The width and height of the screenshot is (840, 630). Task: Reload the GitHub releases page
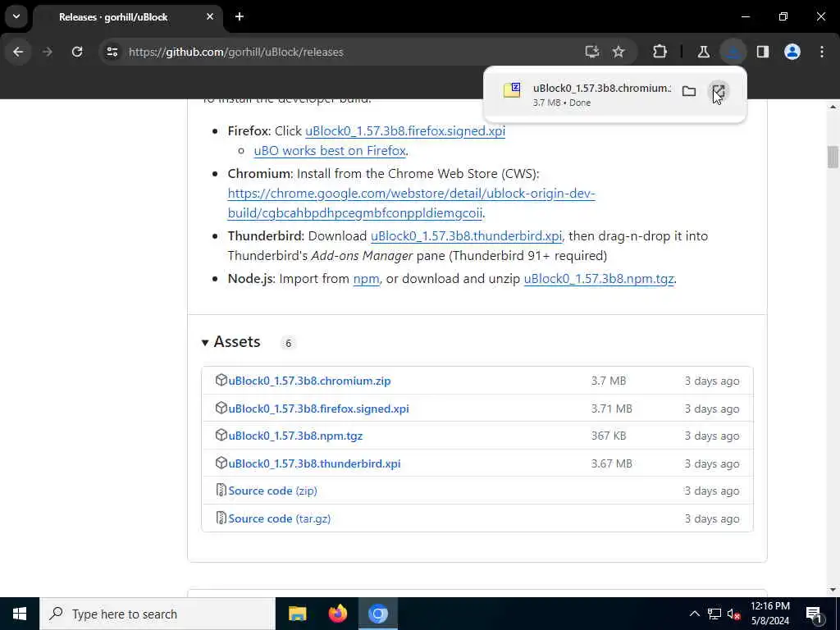pos(77,52)
